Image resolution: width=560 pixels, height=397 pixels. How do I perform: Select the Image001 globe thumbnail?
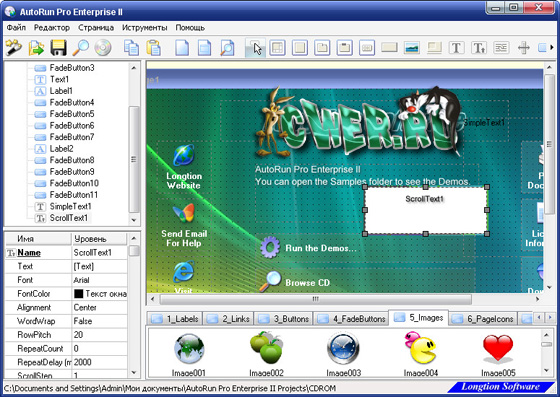[189, 348]
